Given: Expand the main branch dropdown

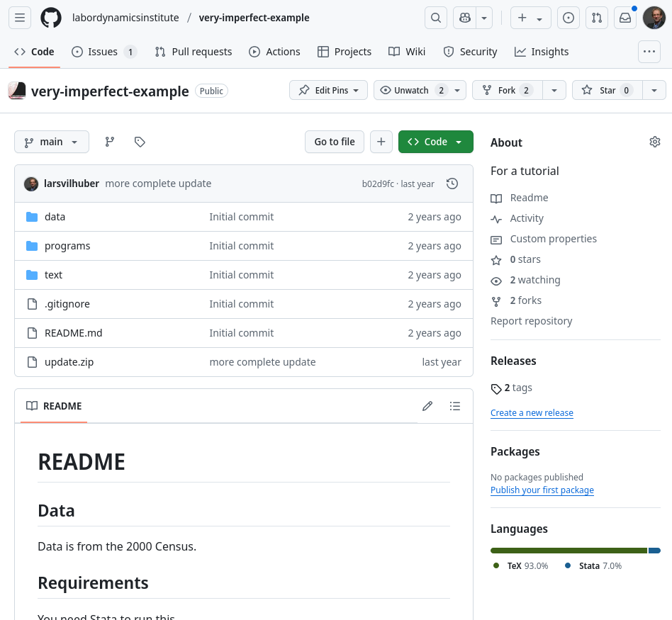Looking at the screenshot, I should [52, 142].
